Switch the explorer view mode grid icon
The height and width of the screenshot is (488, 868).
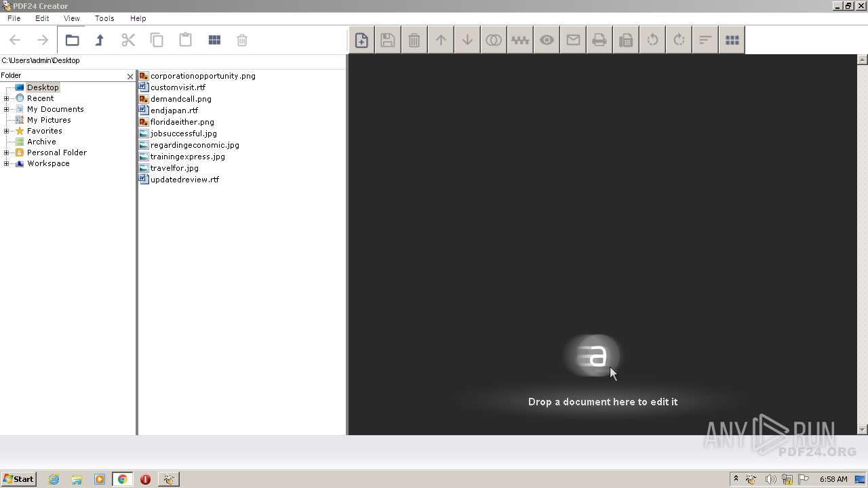pyautogui.click(x=214, y=40)
